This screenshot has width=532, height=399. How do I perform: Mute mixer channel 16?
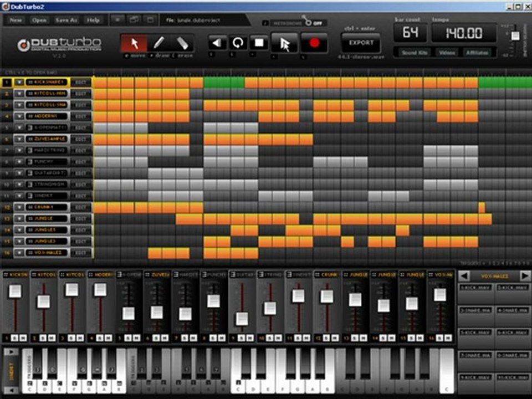pyautogui.click(x=448, y=338)
